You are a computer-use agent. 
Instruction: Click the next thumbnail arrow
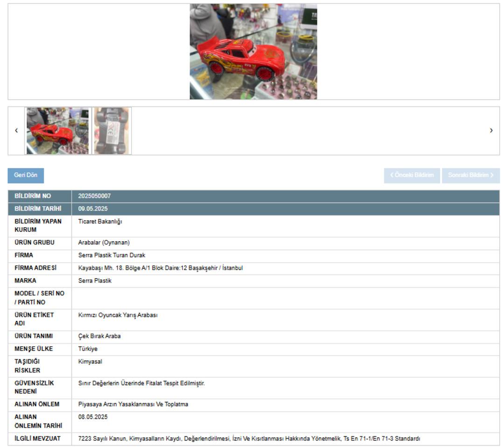point(491,131)
